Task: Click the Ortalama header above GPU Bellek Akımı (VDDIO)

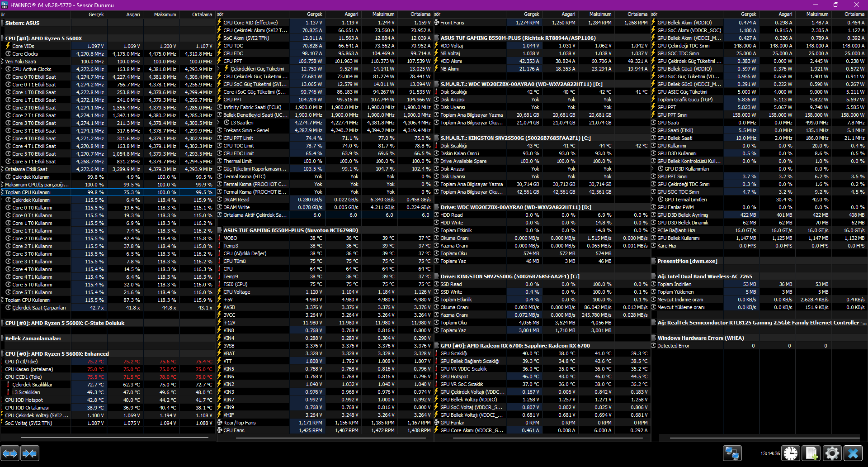Action: [x=854, y=14]
